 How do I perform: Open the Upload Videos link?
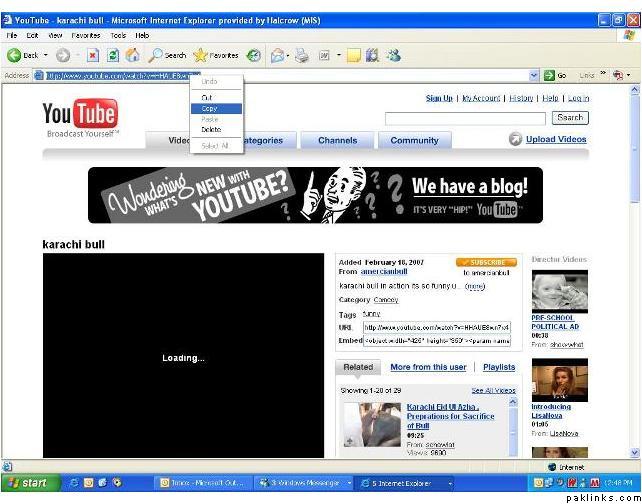[x=556, y=139]
